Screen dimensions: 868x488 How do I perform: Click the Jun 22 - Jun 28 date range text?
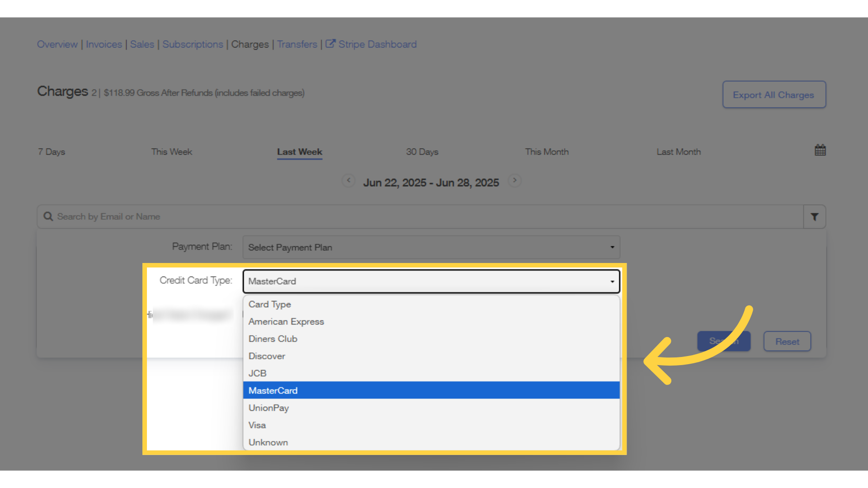tap(431, 183)
